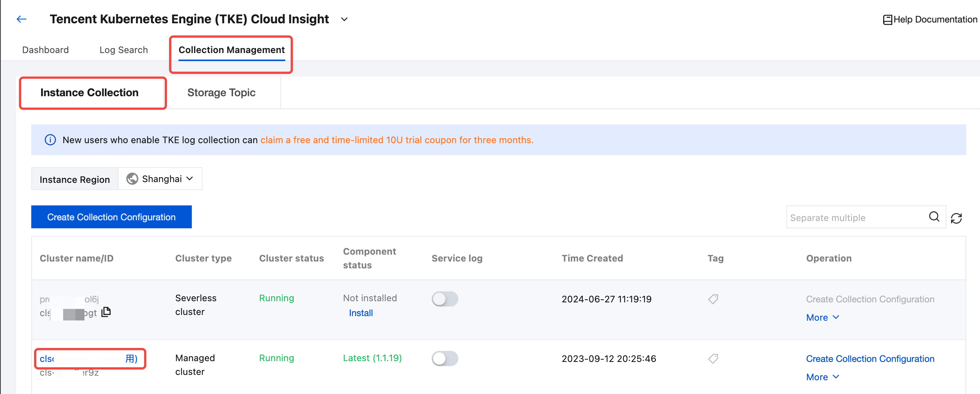Screen dimensions: 980x394
Task: Expand the page title product dropdown
Action: (x=344, y=19)
